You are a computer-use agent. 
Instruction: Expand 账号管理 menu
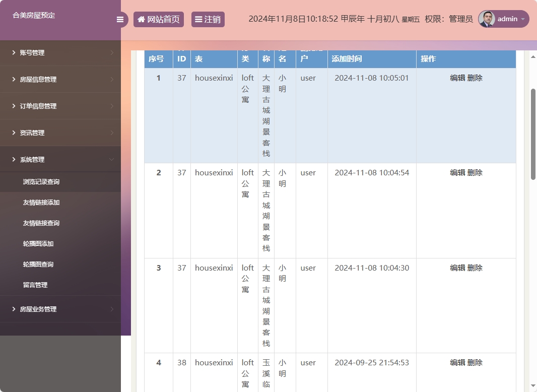tap(60, 52)
